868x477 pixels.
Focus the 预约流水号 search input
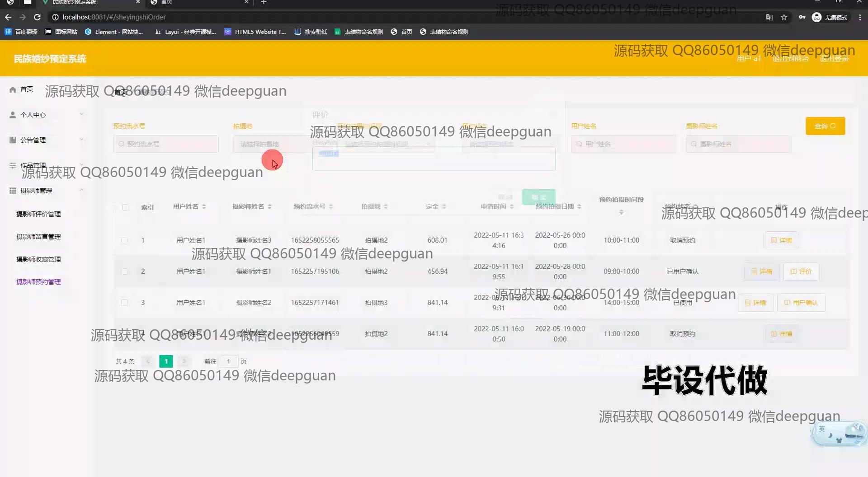point(166,144)
